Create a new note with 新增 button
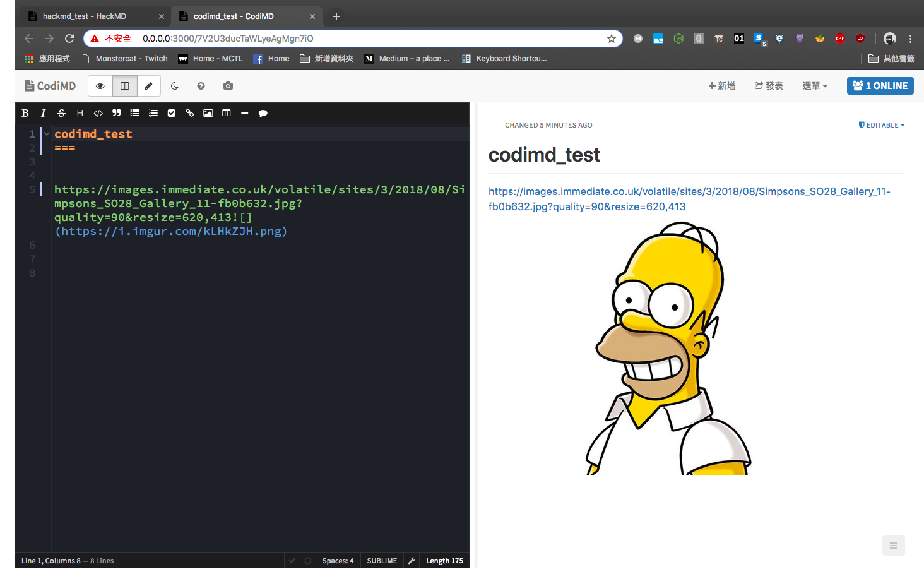 (722, 86)
